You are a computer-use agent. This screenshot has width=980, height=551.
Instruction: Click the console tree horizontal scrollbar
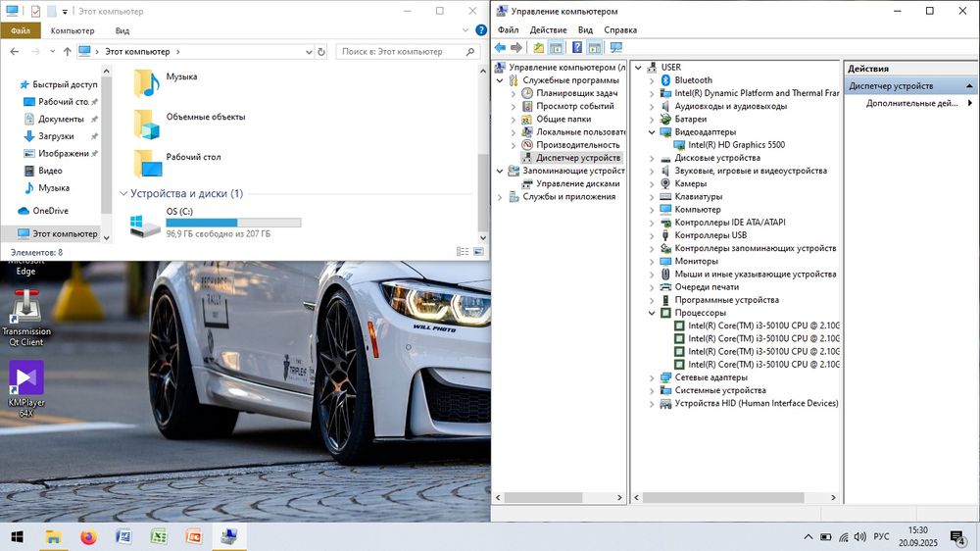click(544, 498)
